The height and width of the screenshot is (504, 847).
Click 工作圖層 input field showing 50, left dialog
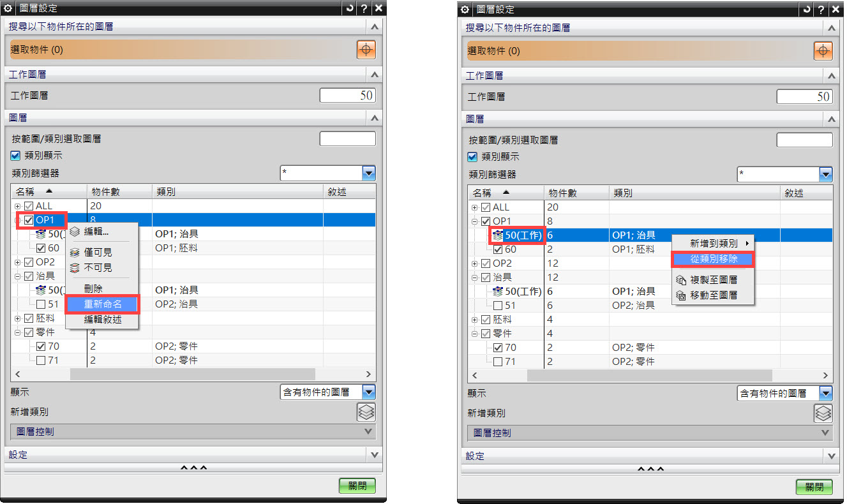tap(348, 96)
